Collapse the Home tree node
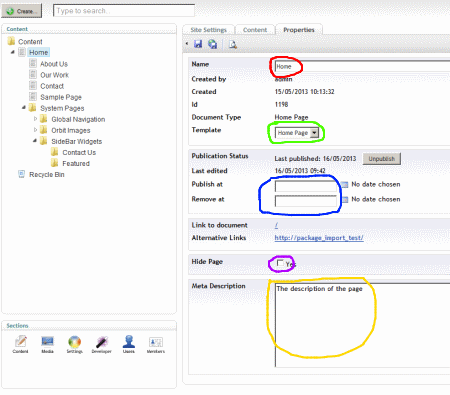This screenshot has width=450, height=395. (x=13, y=52)
